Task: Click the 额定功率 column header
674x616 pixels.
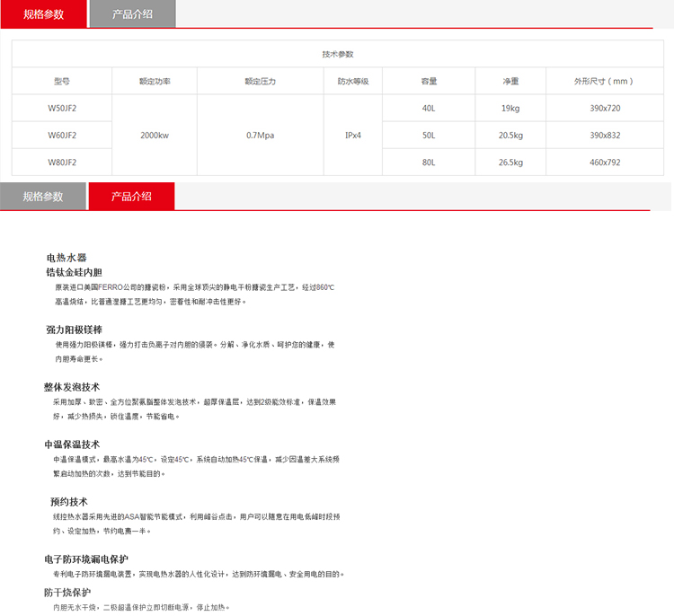Action: tap(155, 81)
